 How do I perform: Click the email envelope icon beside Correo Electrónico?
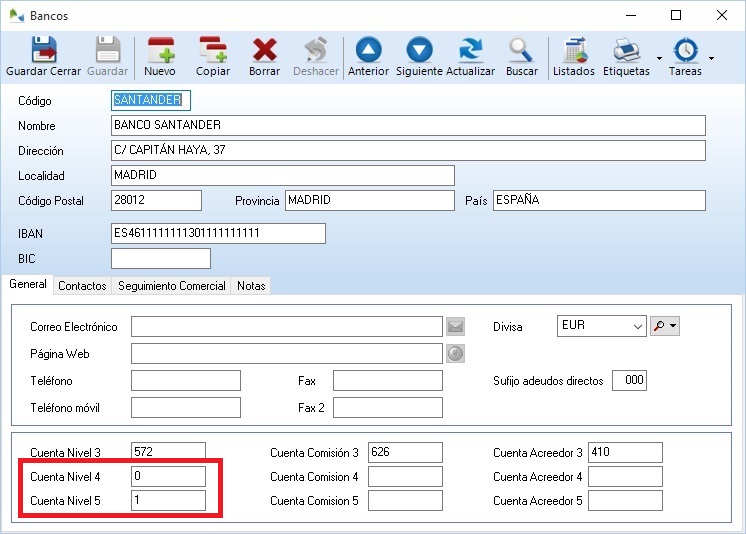pyautogui.click(x=455, y=326)
